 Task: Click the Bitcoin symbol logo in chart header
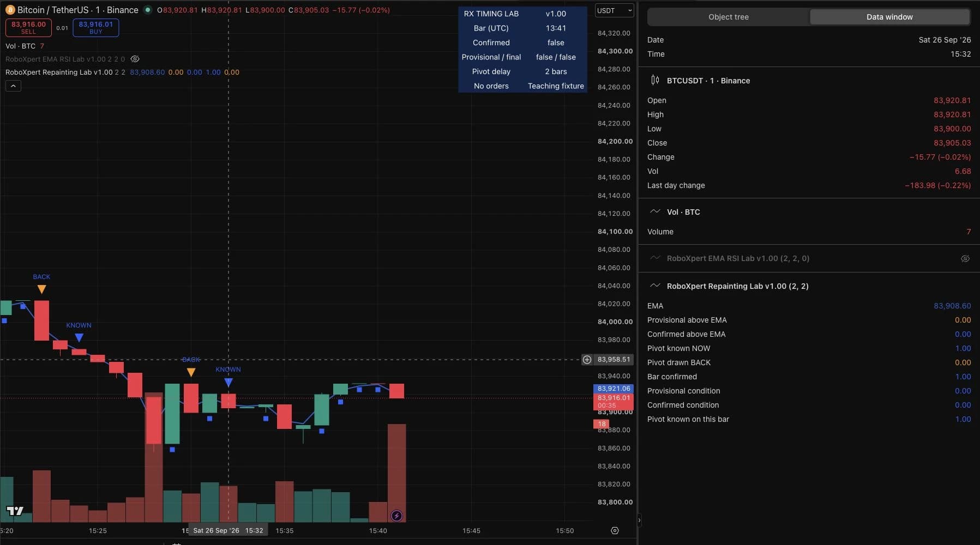coord(10,10)
